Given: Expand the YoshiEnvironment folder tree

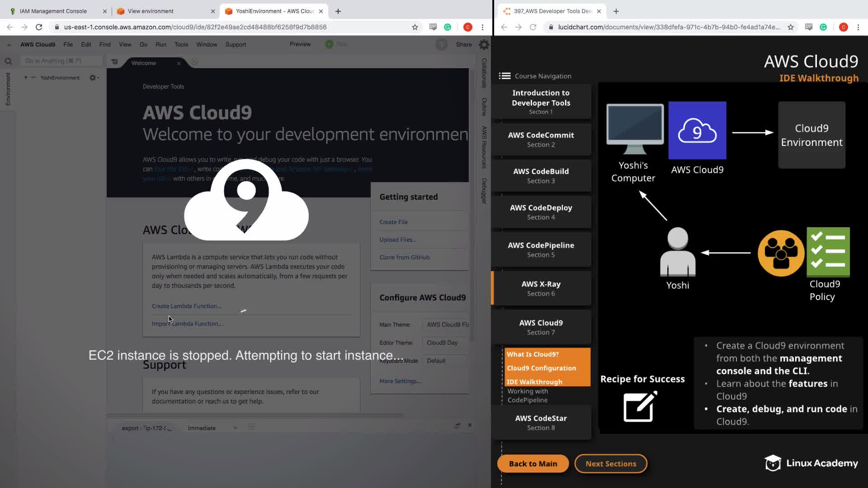Looking at the screenshot, I should pyautogui.click(x=26, y=78).
